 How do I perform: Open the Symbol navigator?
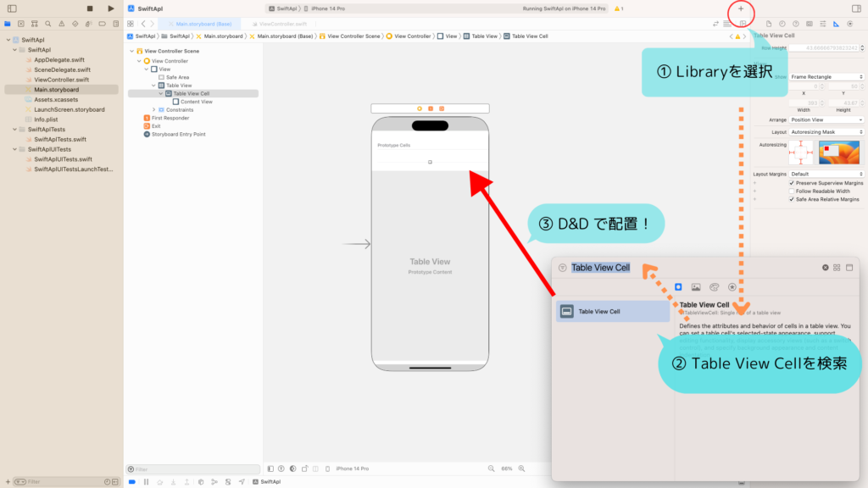(34, 24)
